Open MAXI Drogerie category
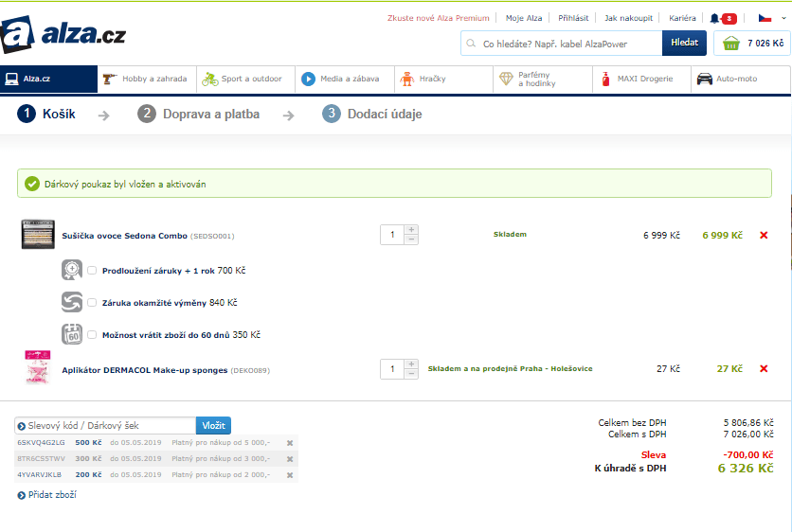Screen dimensions: 792x532 click(x=642, y=79)
